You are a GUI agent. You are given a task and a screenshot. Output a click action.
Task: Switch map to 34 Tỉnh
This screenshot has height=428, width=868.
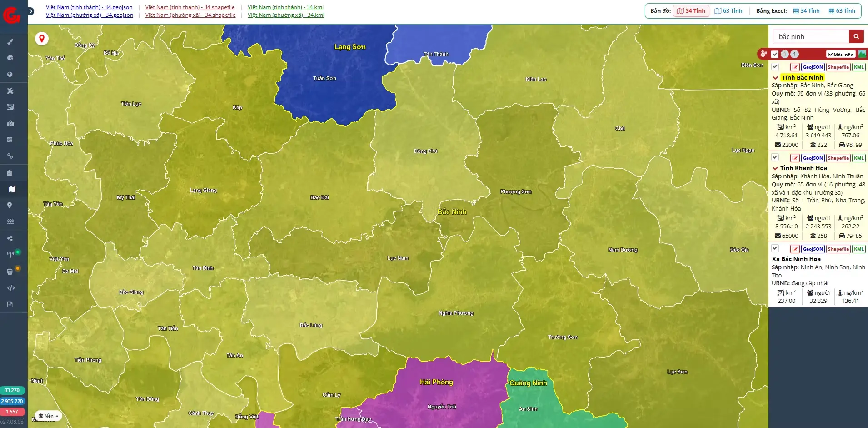pyautogui.click(x=691, y=11)
